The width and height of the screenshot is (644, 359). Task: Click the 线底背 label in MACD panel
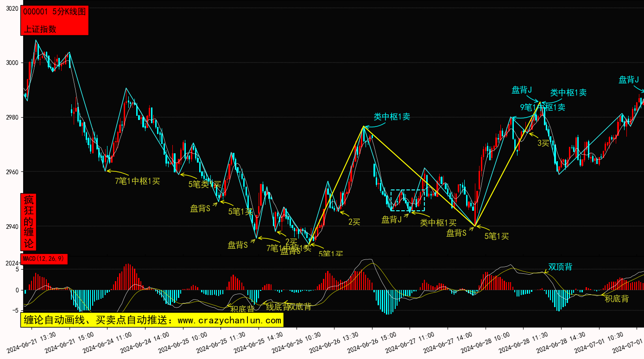[277, 307]
